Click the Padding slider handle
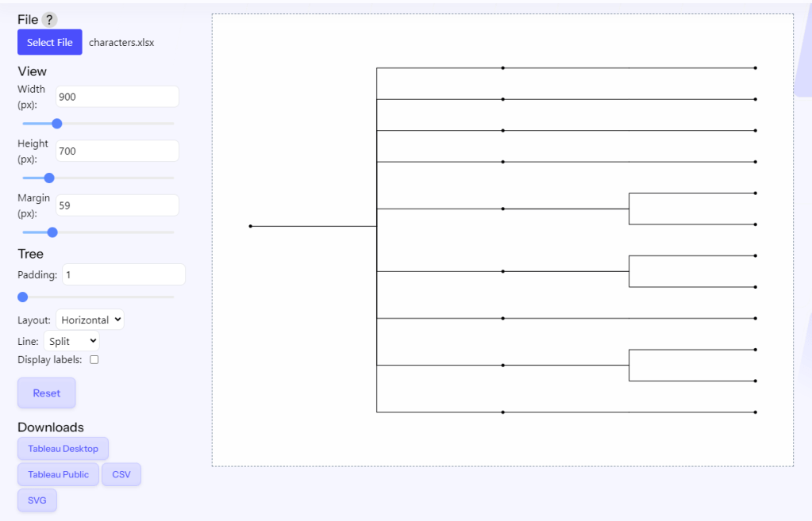This screenshot has height=521, width=812. point(22,297)
